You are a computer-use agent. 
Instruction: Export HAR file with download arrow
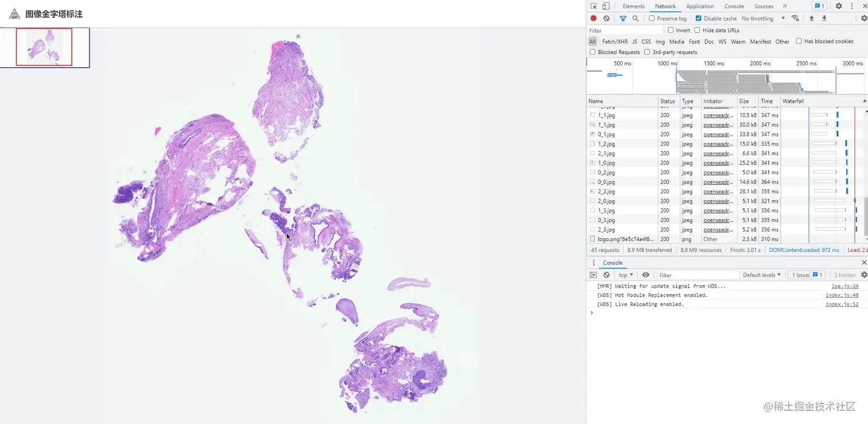(x=824, y=18)
